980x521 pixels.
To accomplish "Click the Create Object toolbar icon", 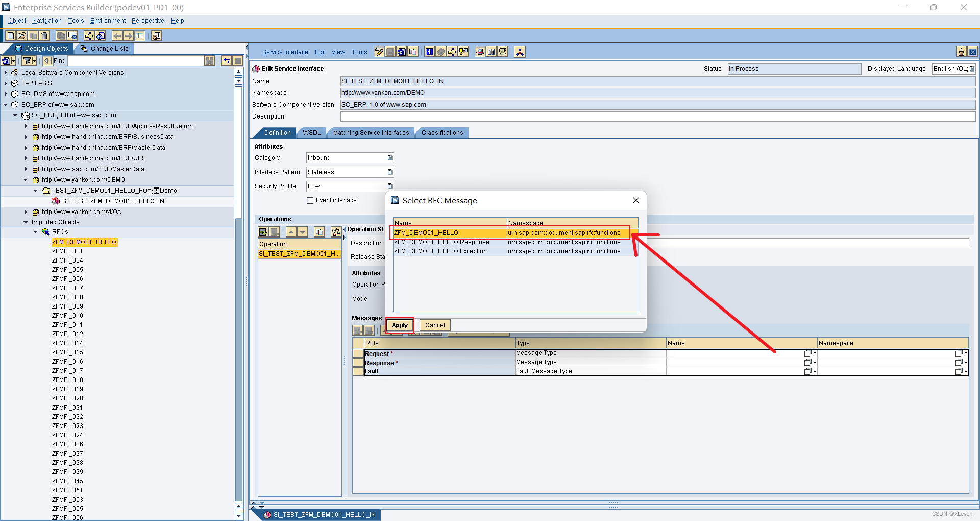I will point(10,36).
